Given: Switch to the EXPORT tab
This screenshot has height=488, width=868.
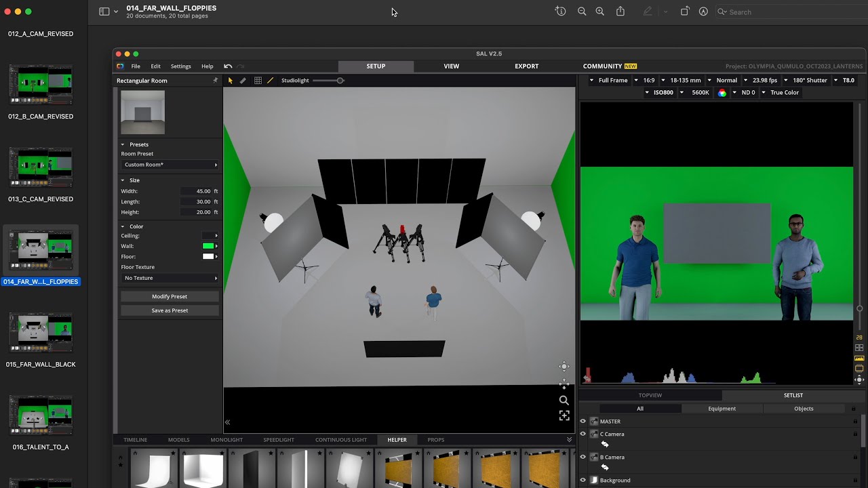Looking at the screenshot, I should point(526,66).
